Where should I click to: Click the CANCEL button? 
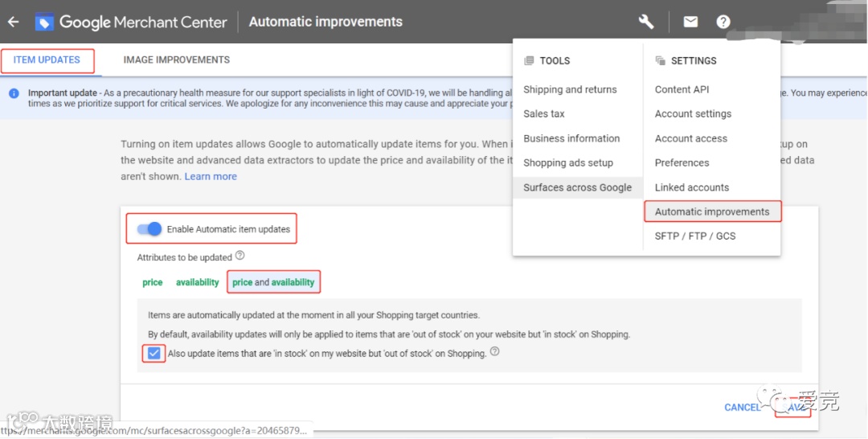point(743,408)
